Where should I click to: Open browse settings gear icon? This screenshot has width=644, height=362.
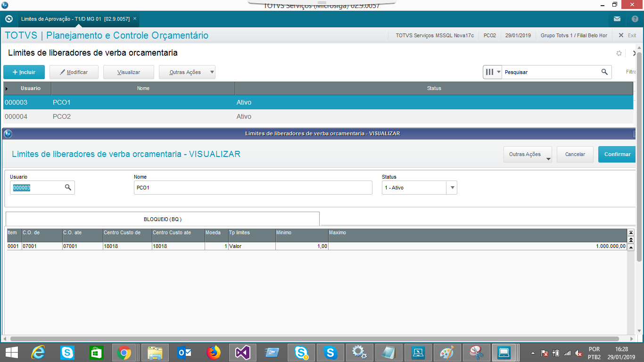pyautogui.click(x=619, y=53)
